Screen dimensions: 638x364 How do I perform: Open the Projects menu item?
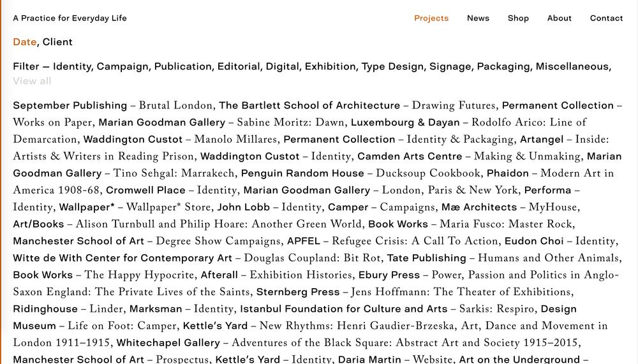[x=431, y=18]
